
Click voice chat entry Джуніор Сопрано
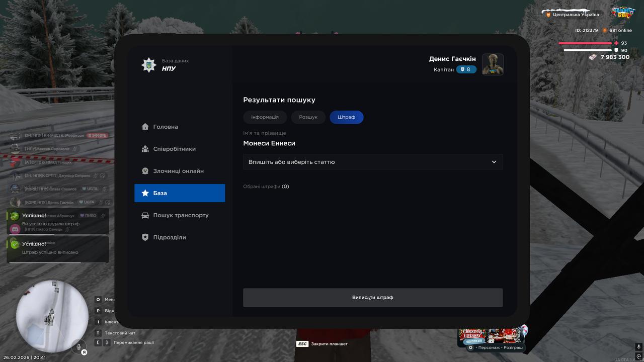coord(58,176)
